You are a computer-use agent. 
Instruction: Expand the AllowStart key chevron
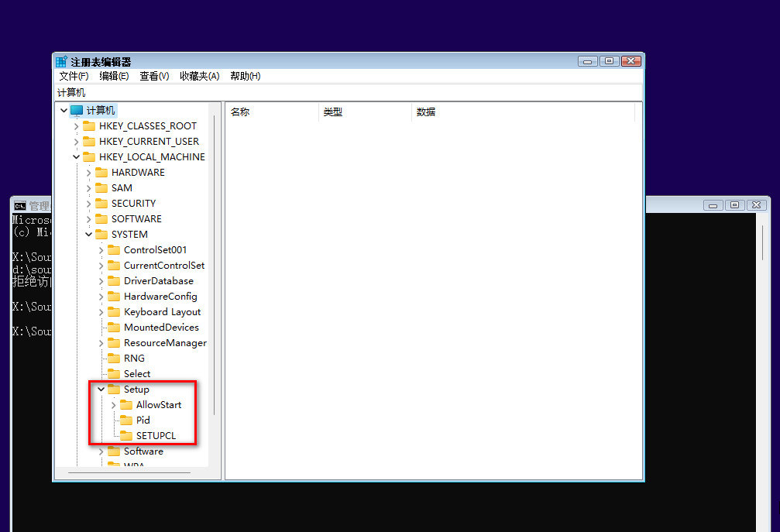coord(113,405)
